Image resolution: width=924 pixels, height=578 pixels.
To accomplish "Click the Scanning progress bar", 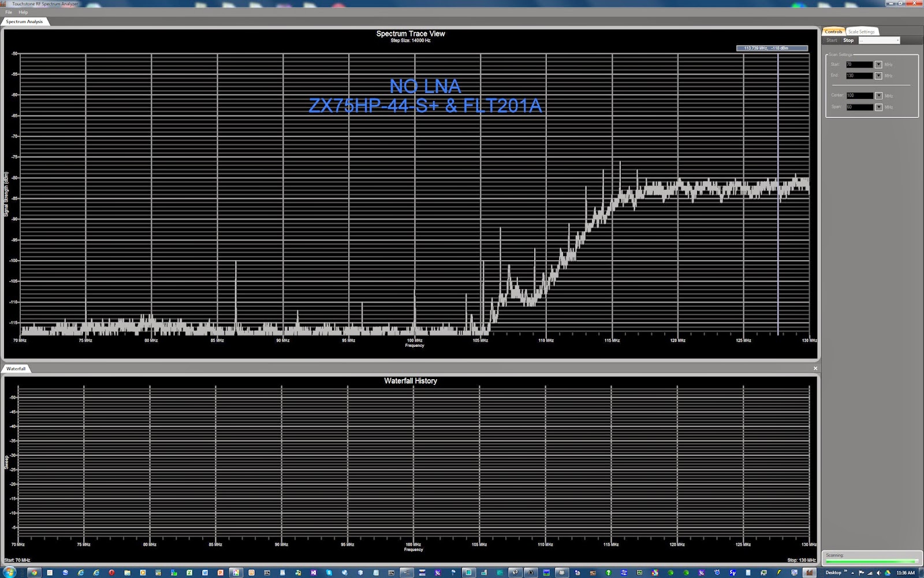I will pyautogui.click(x=871, y=561).
